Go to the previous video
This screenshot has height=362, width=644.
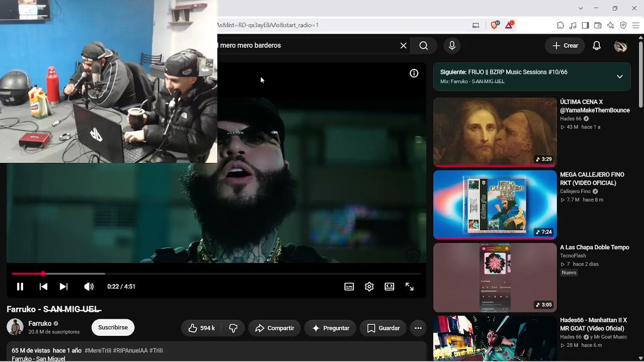pyautogui.click(x=43, y=287)
